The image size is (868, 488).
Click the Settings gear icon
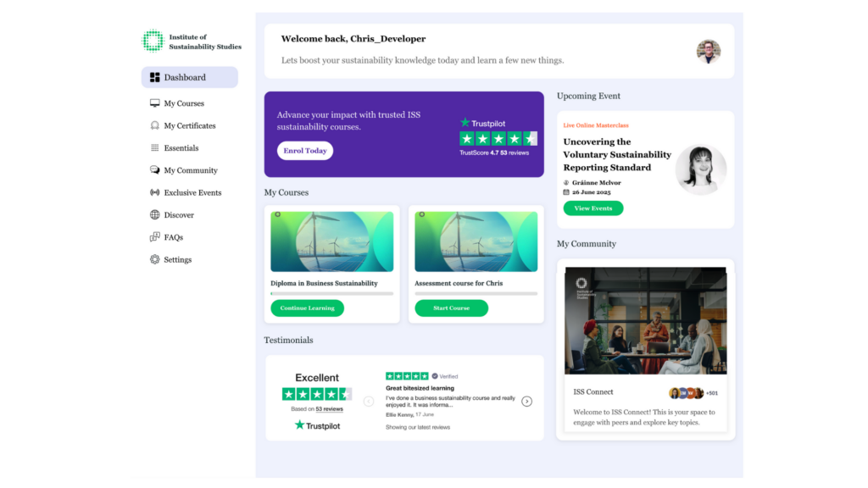[x=154, y=260]
